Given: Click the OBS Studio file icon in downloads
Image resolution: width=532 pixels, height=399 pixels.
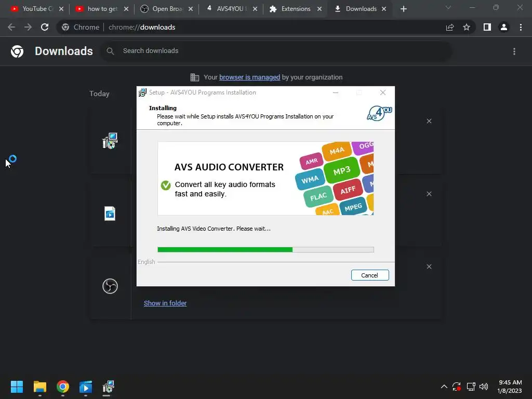Looking at the screenshot, I should tap(110, 286).
